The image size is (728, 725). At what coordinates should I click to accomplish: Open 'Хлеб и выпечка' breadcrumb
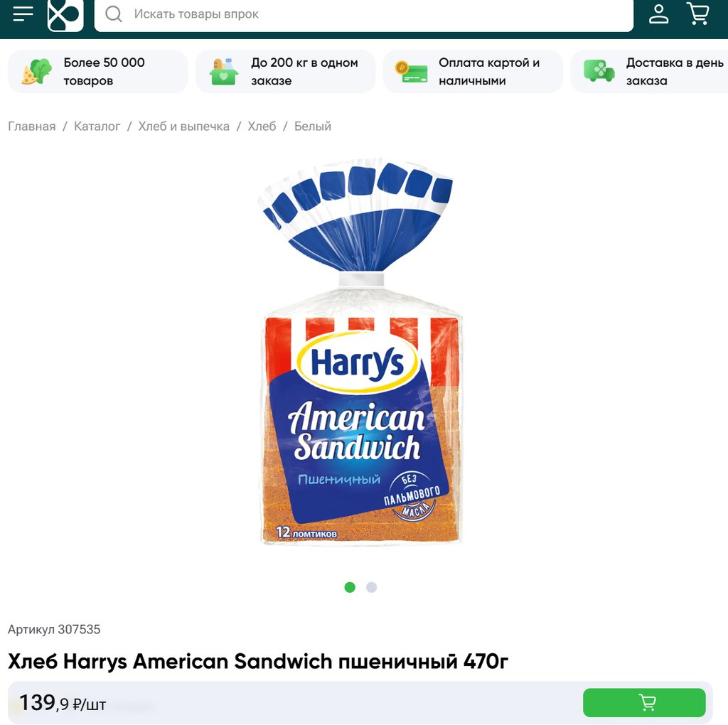click(x=184, y=127)
